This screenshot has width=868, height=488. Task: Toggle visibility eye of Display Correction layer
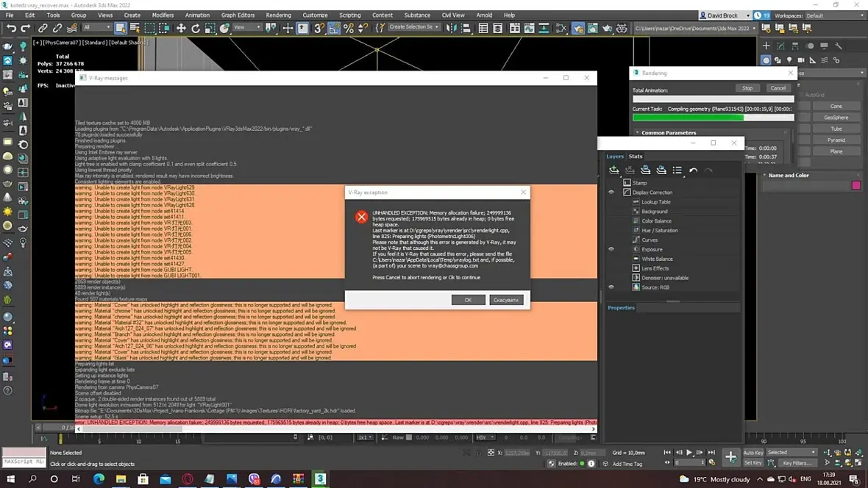pyautogui.click(x=611, y=193)
